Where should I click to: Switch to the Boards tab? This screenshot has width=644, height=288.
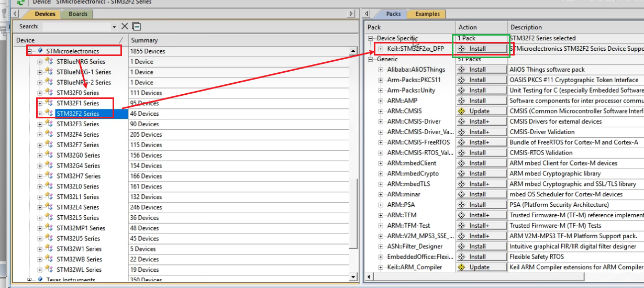tap(78, 14)
